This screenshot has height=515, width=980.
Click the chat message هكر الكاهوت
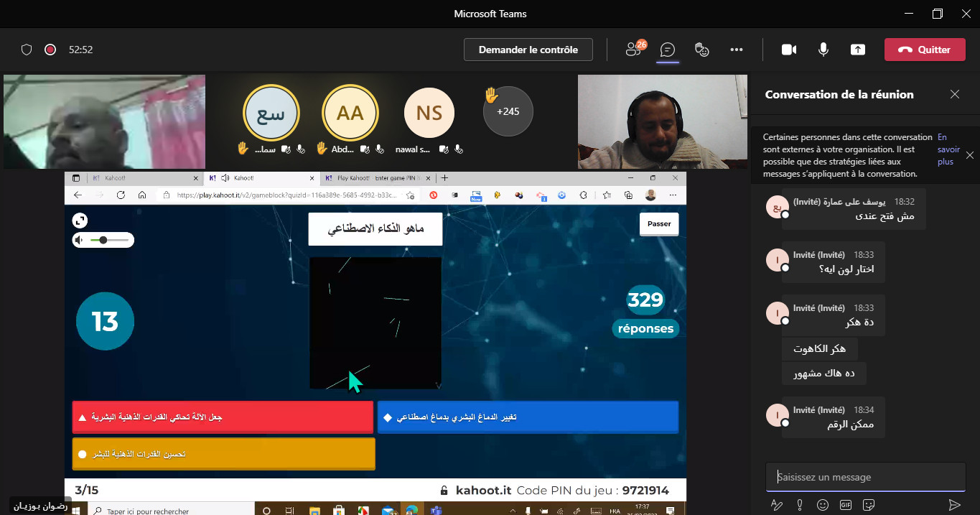pyautogui.click(x=819, y=349)
